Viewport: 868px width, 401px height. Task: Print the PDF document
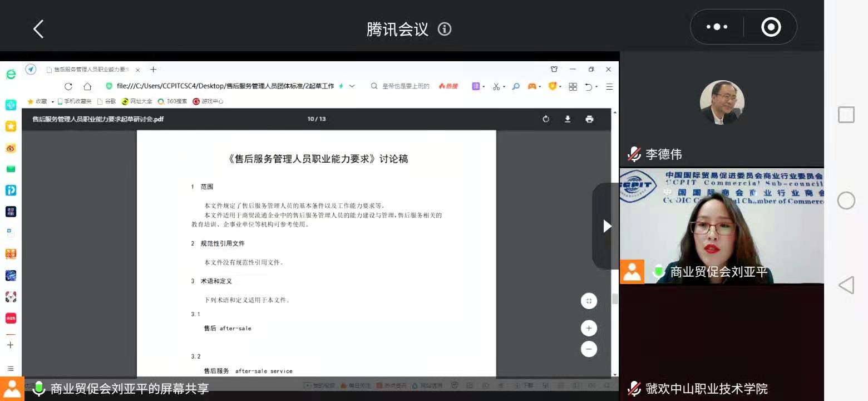click(589, 119)
